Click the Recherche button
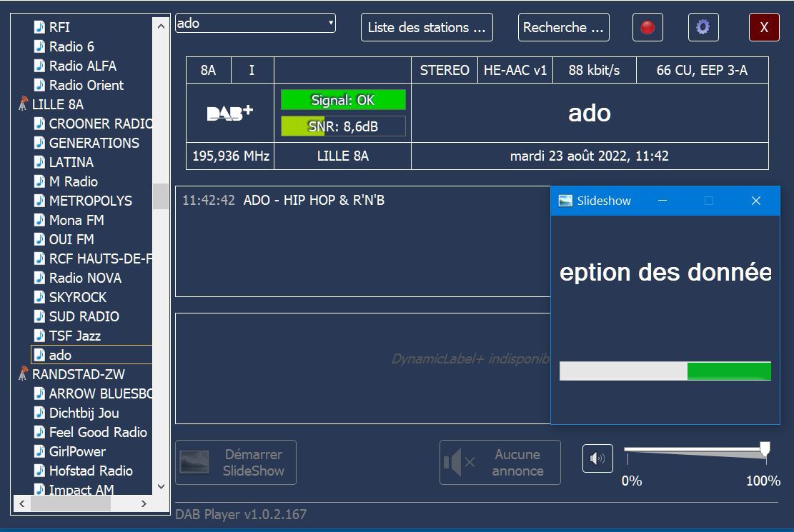 [x=564, y=27]
